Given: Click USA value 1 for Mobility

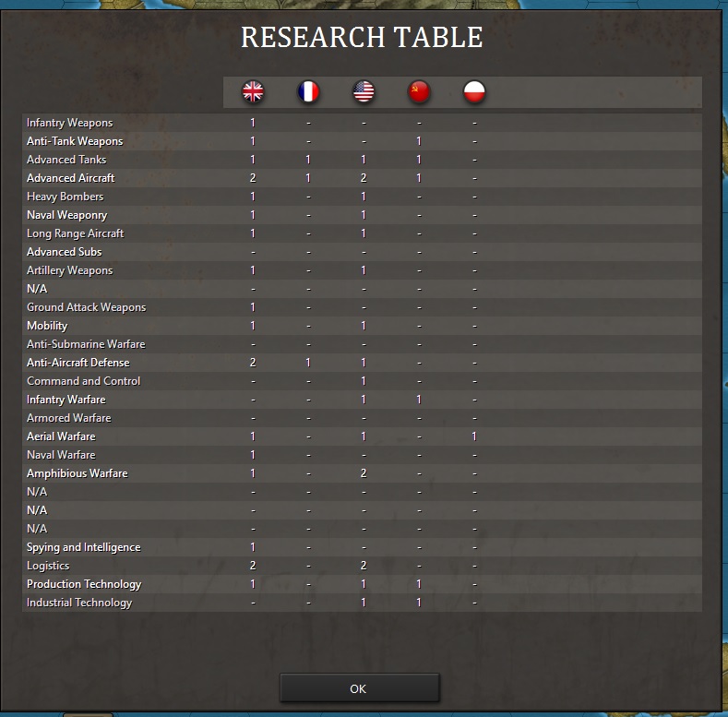Looking at the screenshot, I should click(364, 326).
